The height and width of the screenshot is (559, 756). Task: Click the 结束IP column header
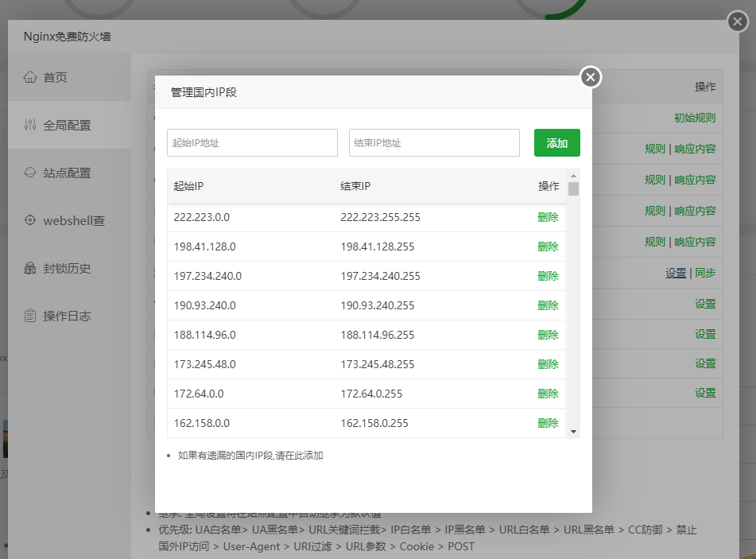(x=355, y=186)
